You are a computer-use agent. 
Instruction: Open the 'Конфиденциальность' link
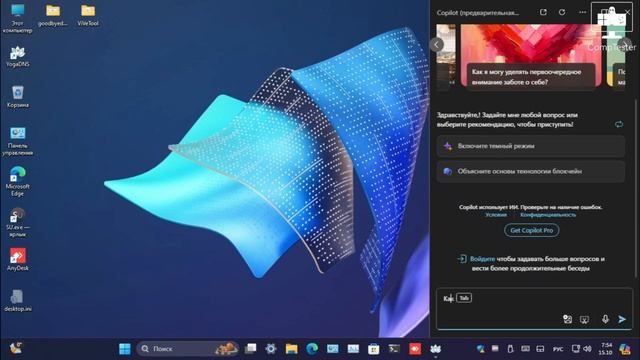[548, 215]
